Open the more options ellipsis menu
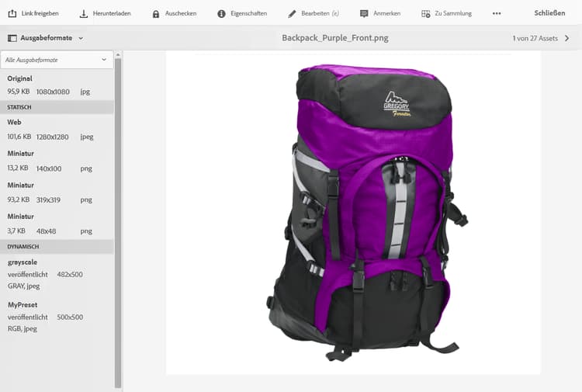The height and width of the screenshot is (392, 582). (497, 13)
